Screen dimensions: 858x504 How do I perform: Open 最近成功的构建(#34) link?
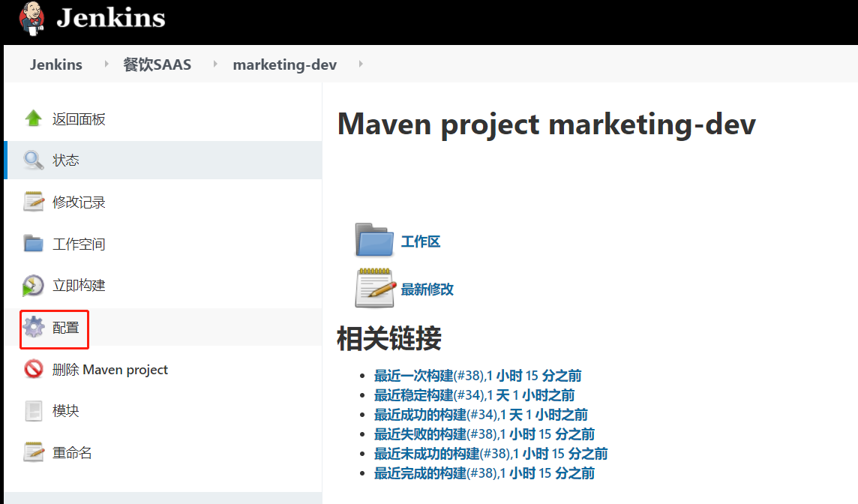[481, 414]
